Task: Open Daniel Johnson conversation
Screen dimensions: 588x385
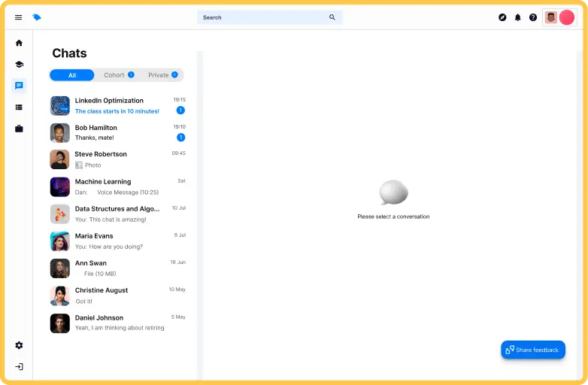Action: pyautogui.click(x=118, y=323)
